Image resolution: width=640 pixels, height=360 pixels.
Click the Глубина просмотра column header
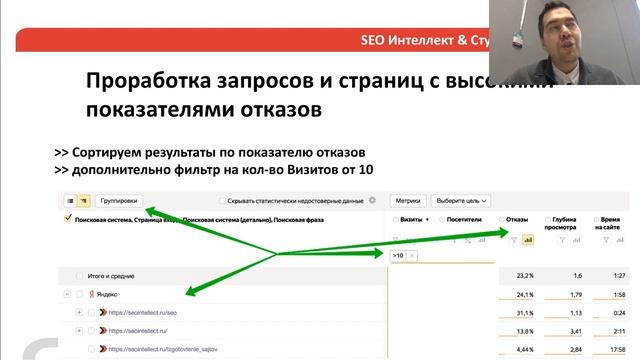560,223
